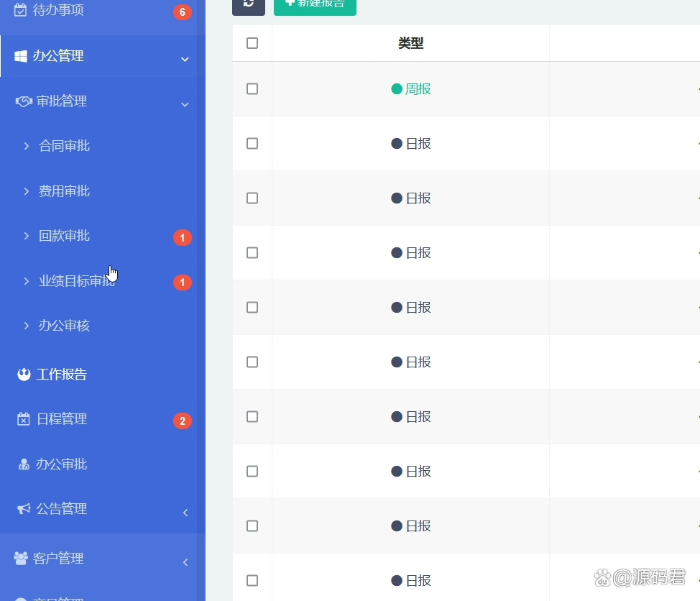Click the 审批管理 menu label
This screenshot has height=601, width=700.
62,101
